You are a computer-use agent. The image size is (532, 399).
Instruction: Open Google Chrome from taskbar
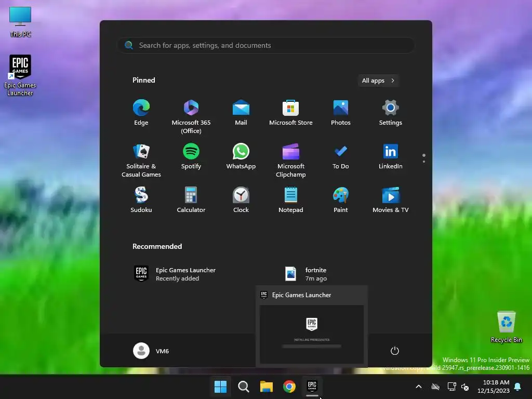[x=289, y=387]
